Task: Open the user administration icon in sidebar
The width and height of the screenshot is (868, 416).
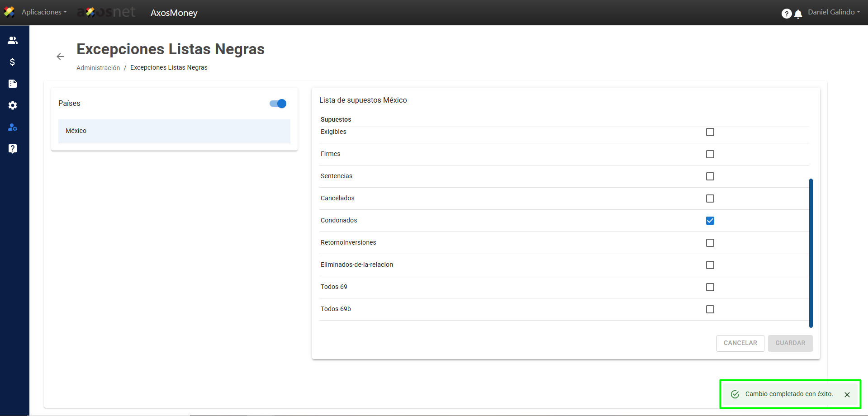Action: click(x=13, y=127)
